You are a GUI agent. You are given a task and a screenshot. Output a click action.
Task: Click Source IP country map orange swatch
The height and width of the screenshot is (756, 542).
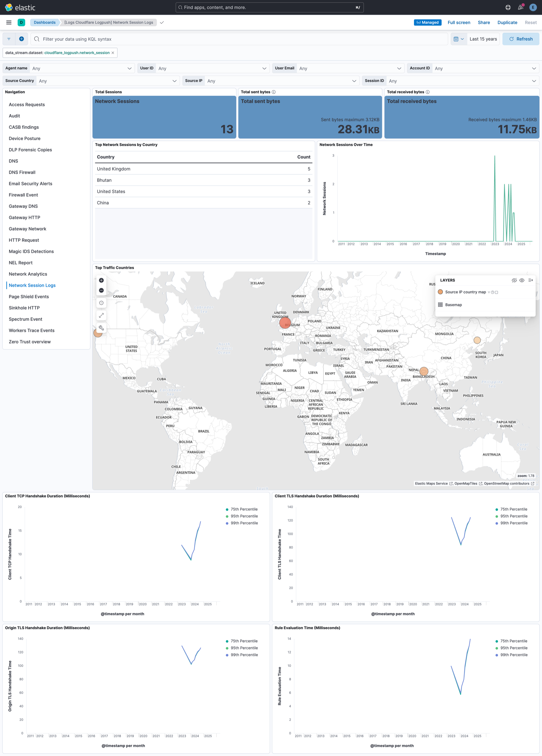440,292
